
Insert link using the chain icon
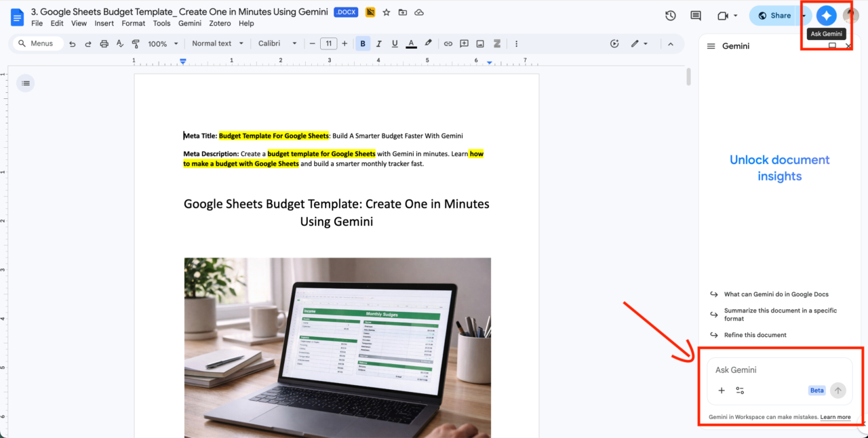point(448,43)
